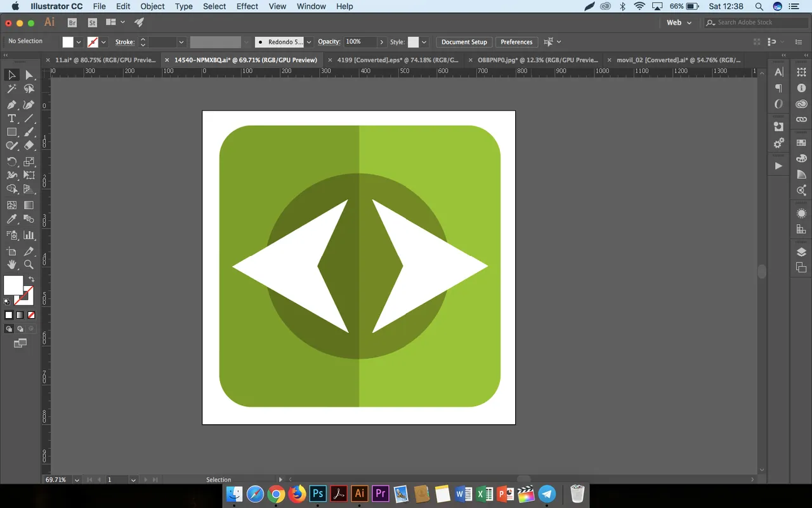Select the Zoom magnifier tool
This screenshot has height=508, width=812.
coord(29,265)
